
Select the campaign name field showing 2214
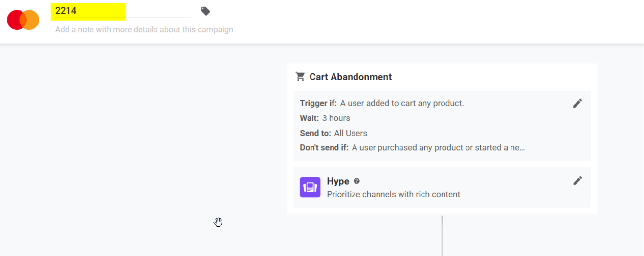point(121,11)
